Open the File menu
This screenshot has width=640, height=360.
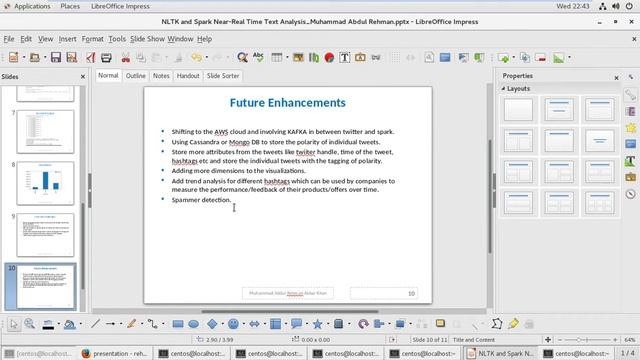pyautogui.click(x=9, y=39)
